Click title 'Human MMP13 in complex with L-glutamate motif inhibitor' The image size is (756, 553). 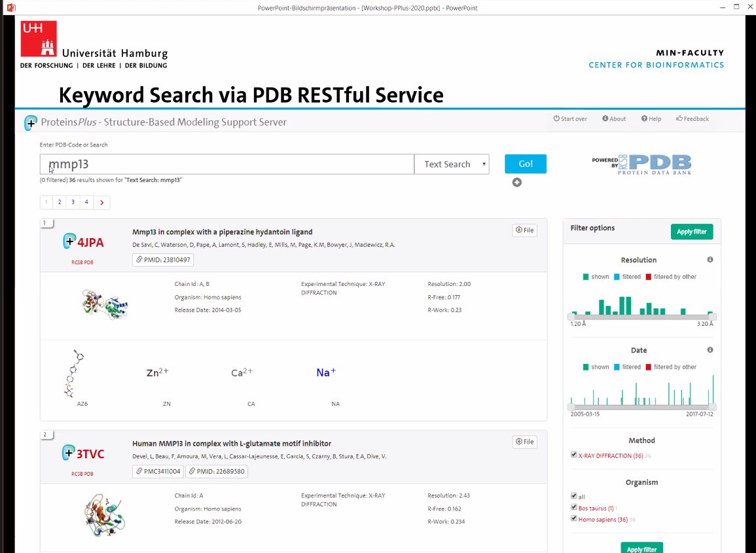point(232,444)
